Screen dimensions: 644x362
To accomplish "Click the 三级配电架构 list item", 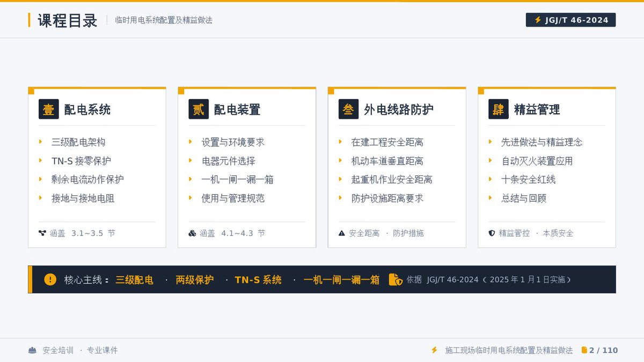I will [78, 142].
